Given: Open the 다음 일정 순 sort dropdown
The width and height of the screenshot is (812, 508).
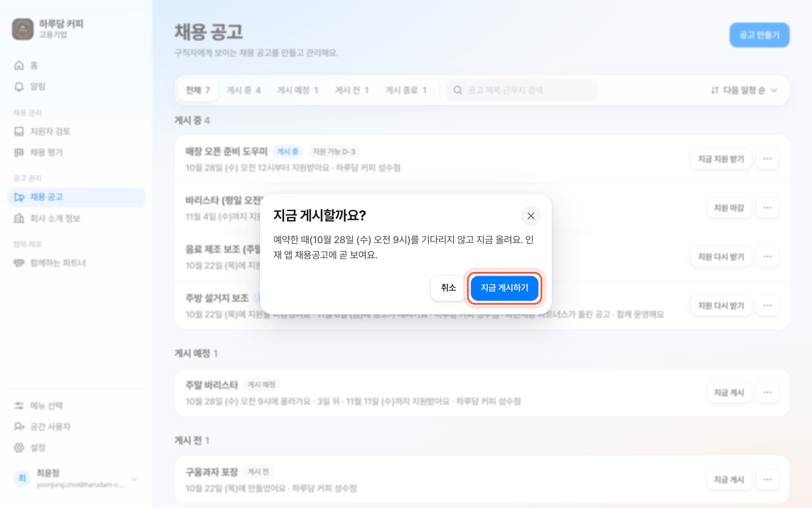Looking at the screenshot, I should tap(743, 90).
